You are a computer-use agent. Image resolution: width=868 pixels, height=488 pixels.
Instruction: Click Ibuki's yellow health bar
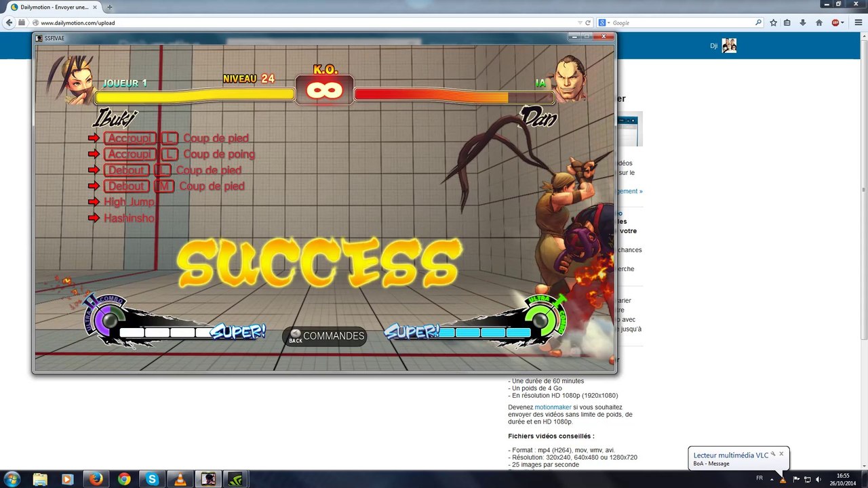(x=195, y=96)
